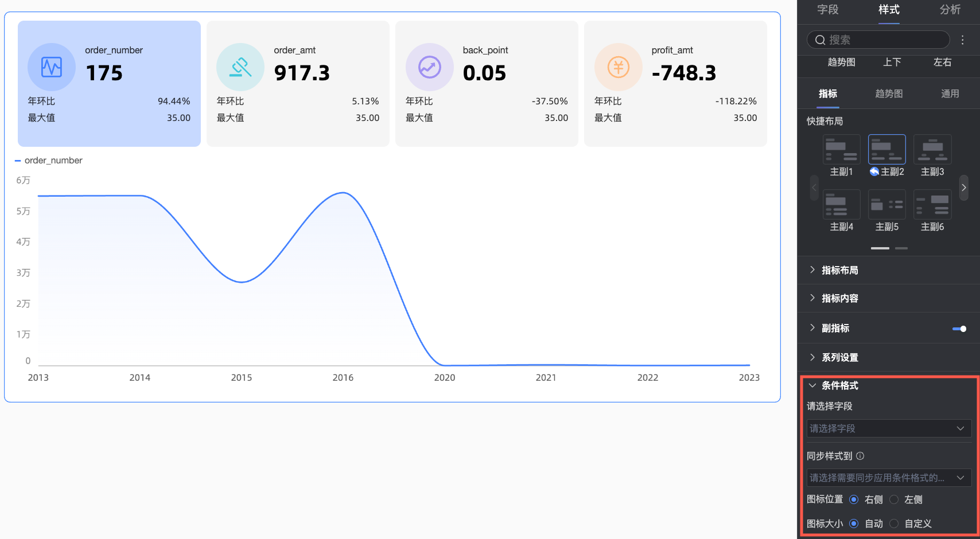This screenshot has height=539, width=980.
Task: Select 左侧 for icon position
Action: coord(894,499)
